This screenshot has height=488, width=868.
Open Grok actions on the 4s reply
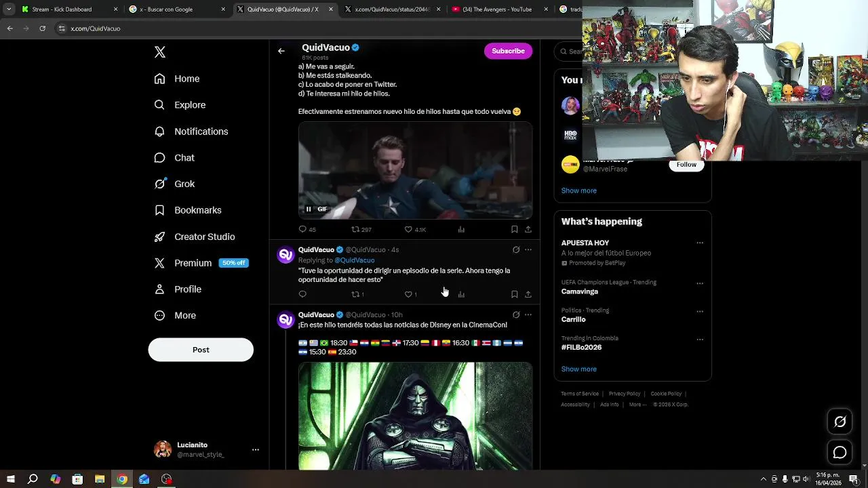516,249
